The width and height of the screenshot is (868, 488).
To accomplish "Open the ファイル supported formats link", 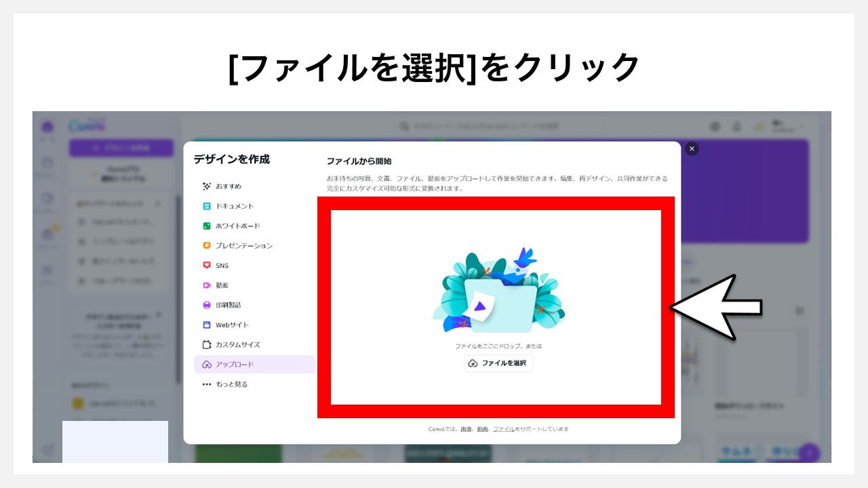I will [x=504, y=428].
